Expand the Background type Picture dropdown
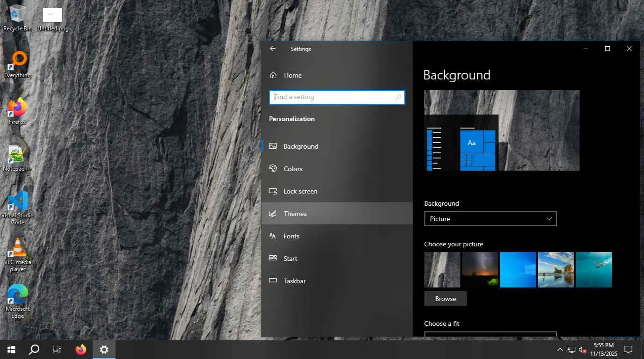The image size is (644, 359). 490,219
